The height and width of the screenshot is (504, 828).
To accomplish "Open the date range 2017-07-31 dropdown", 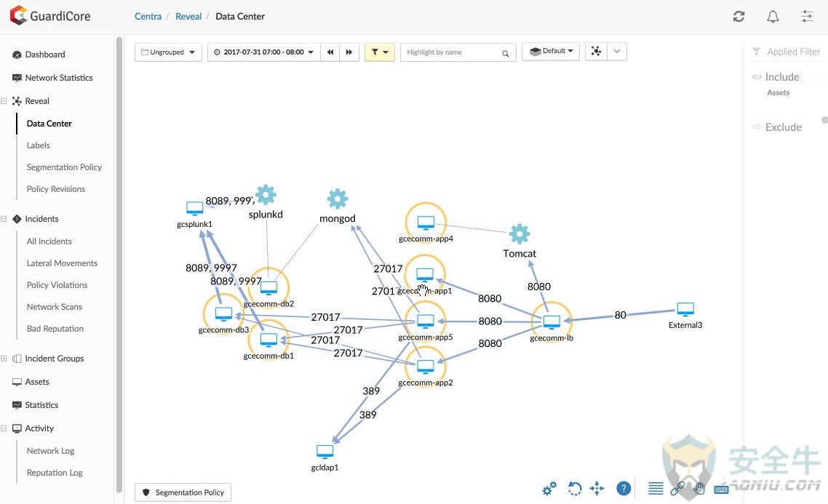I will click(x=264, y=52).
